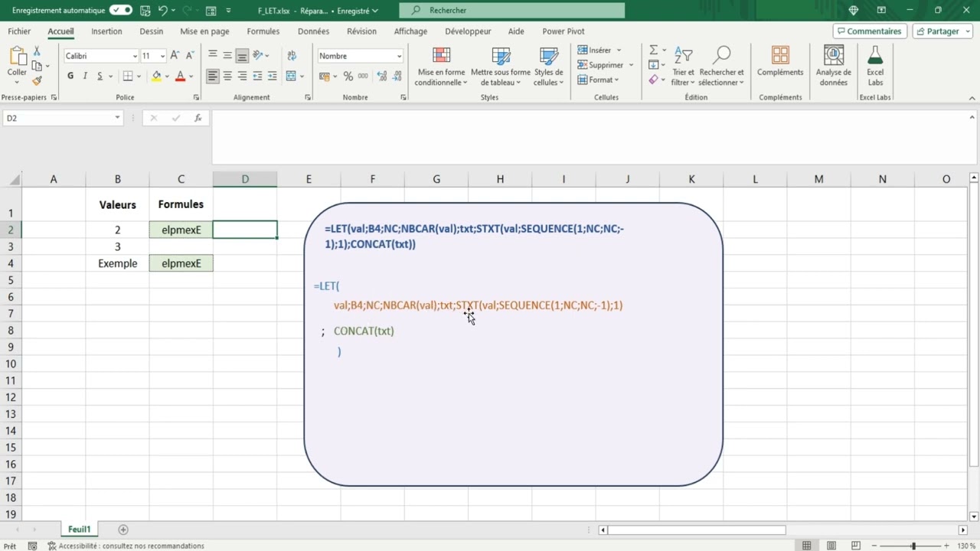The height and width of the screenshot is (551, 980).
Task: Toggle bottom vertical alignment
Action: click(x=242, y=56)
